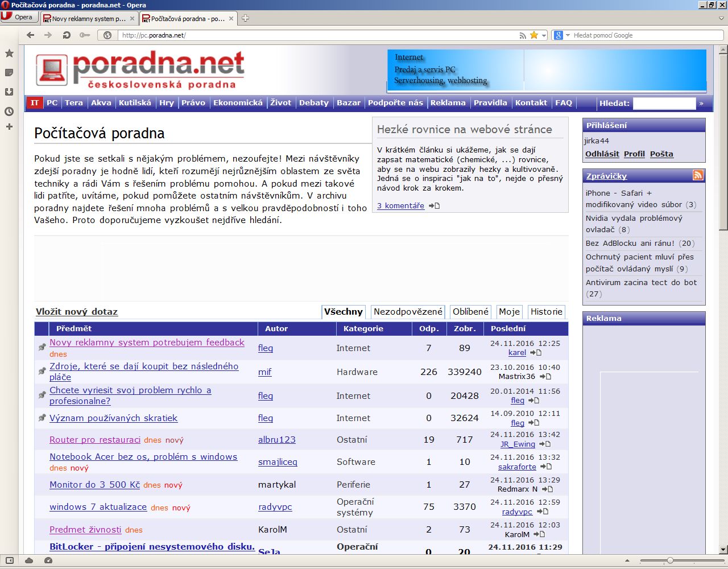Open the icon next to 3 komentáře
The image size is (728, 569).
pyautogui.click(x=434, y=206)
